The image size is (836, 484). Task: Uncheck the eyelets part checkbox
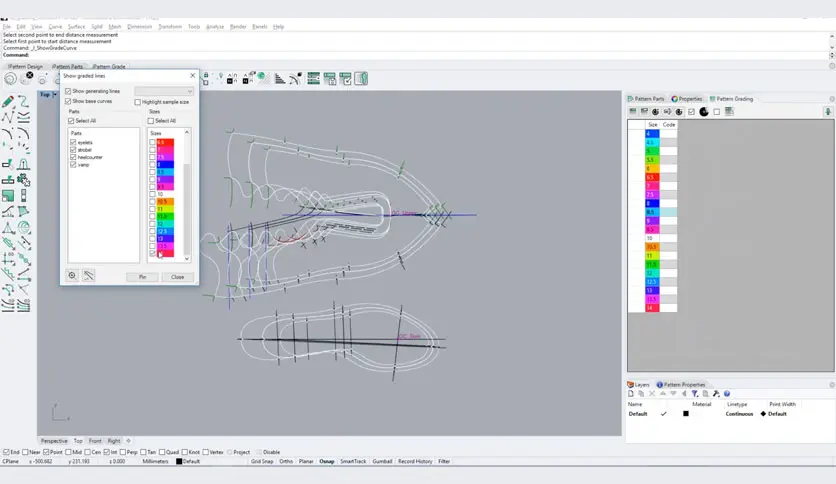point(73,142)
